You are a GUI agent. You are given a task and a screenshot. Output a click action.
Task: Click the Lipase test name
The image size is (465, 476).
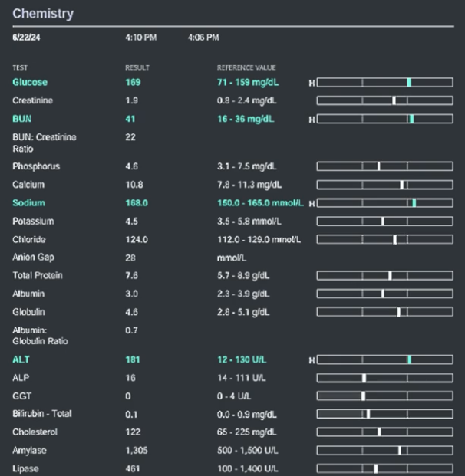point(25,468)
